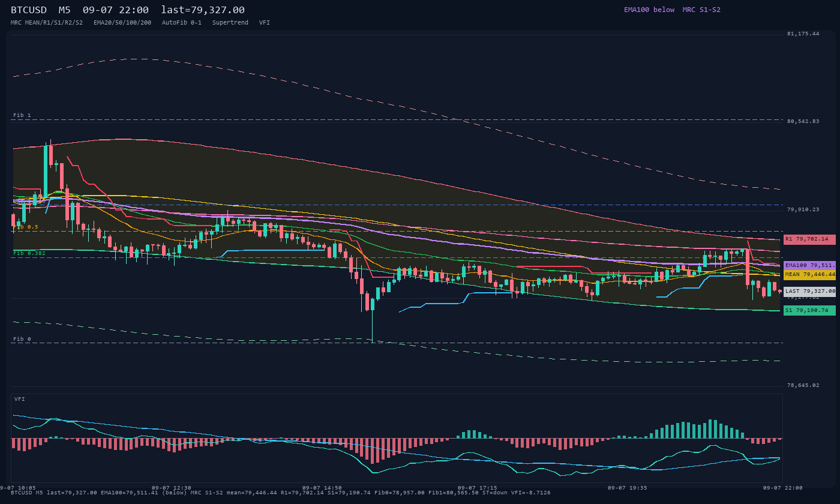Select the VFI legend in the header
840x504 pixels.
tap(265, 22)
